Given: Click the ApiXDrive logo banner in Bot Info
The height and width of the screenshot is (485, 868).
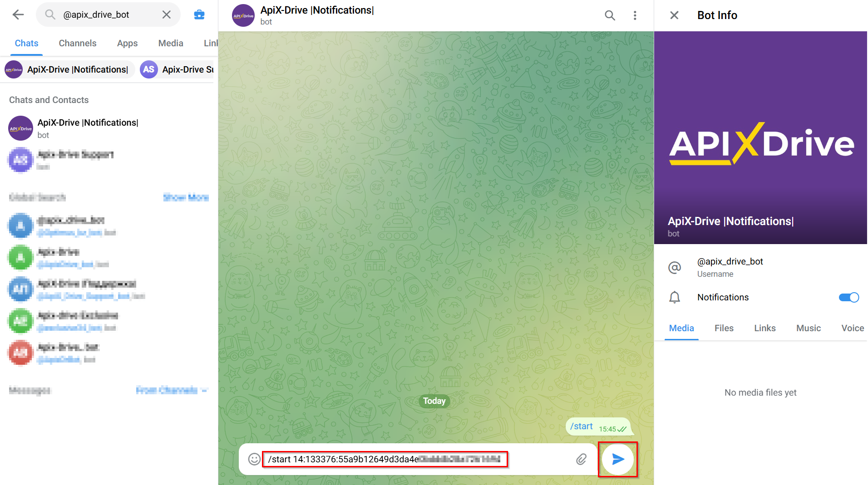Looking at the screenshot, I should [x=761, y=137].
